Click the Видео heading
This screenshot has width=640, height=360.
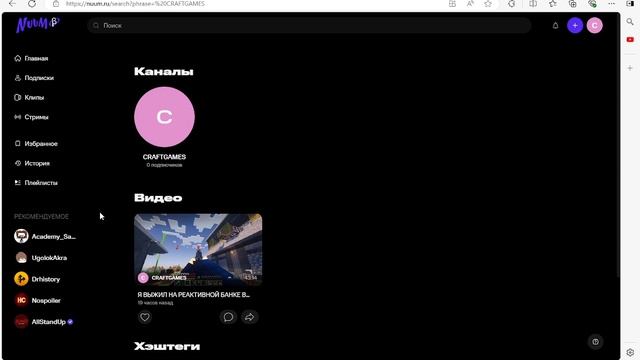(158, 198)
